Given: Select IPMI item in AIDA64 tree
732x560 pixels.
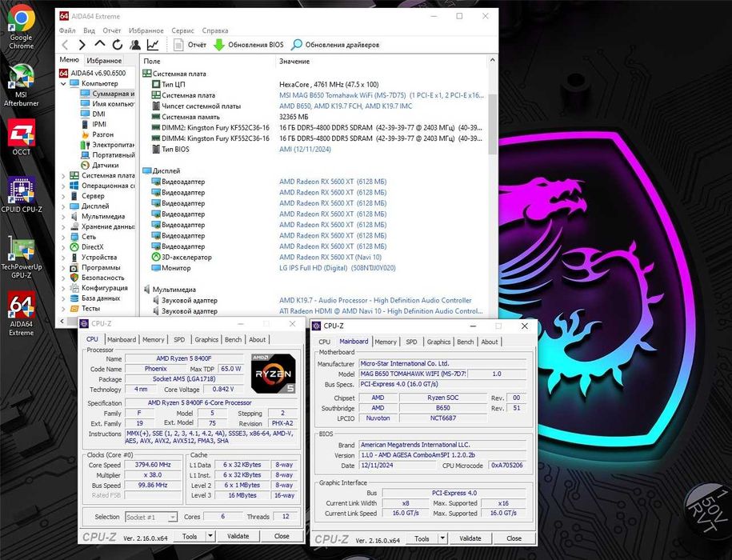Looking at the screenshot, I should 94,124.
